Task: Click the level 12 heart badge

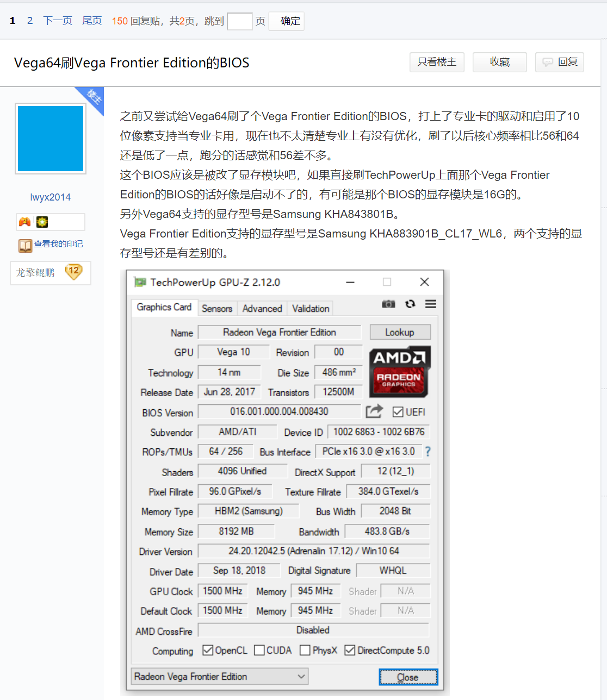Action: click(x=74, y=272)
